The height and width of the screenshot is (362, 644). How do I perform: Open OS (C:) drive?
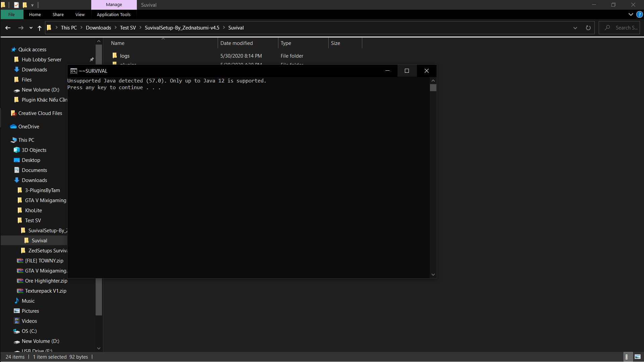pyautogui.click(x=29, y=331)
